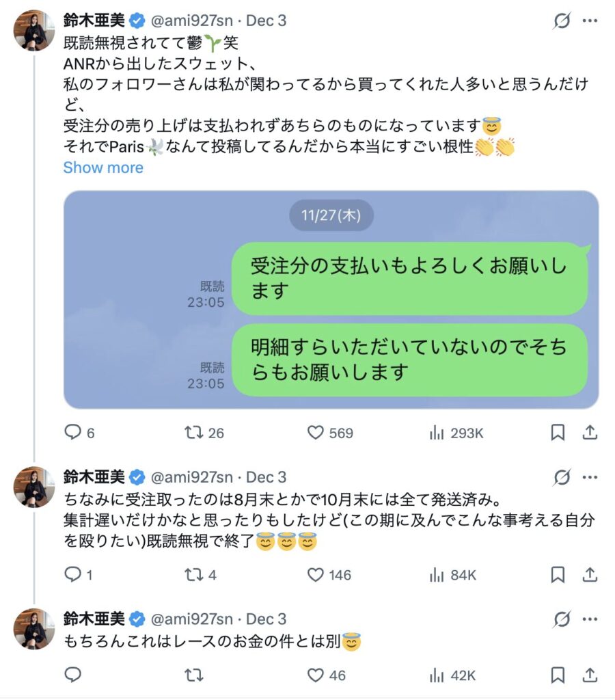Open the Grok icon on first tweet
615x700 pixels.
click(x=562, y=21)
